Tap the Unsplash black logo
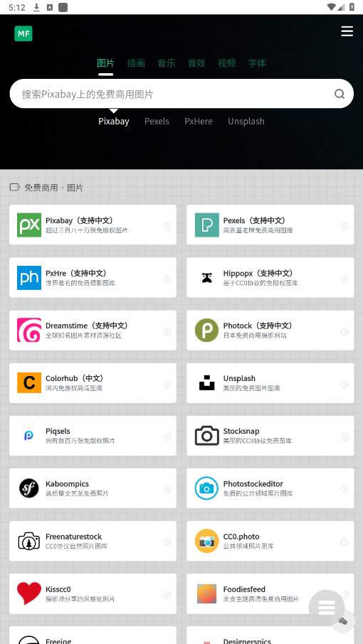 (x=207, y=383)
